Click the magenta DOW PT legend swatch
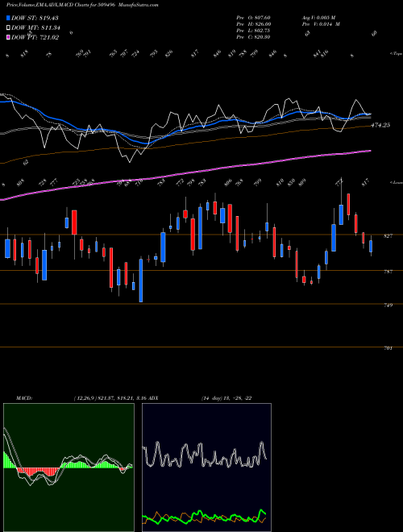 click(x=8, y=37)
